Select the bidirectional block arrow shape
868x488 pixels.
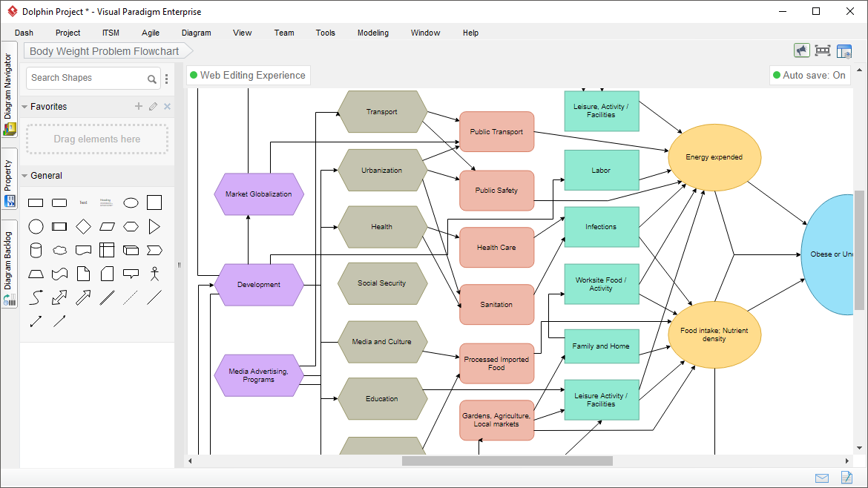click(x=59, y=297)
